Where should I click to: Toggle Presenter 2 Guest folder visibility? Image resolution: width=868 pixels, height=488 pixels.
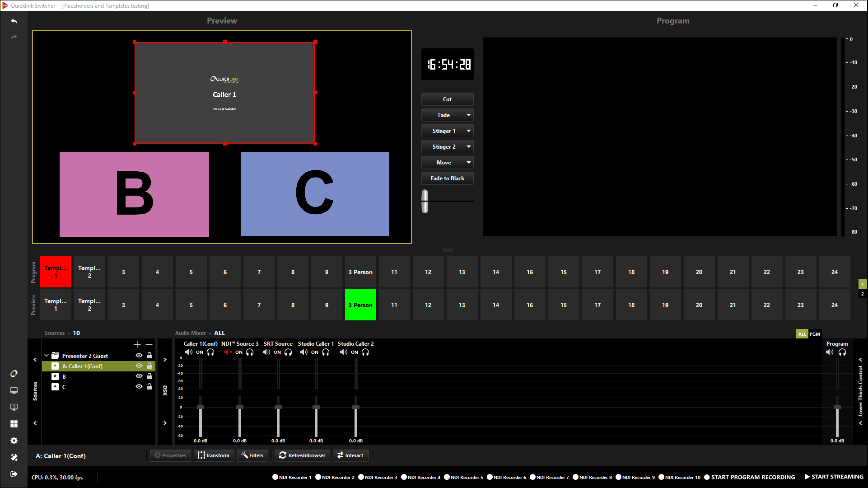point(139,356)
